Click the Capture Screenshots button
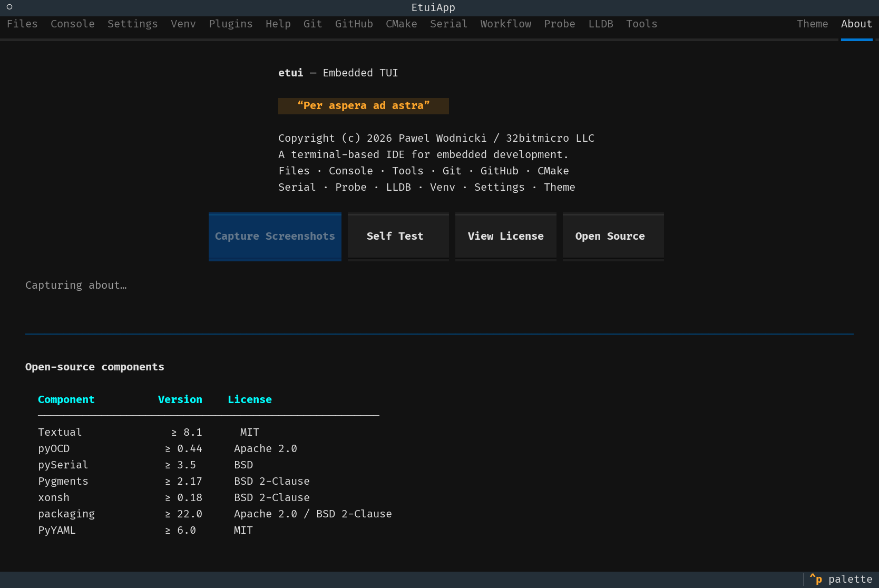The image size is (879, 588). tap(275, 237)
